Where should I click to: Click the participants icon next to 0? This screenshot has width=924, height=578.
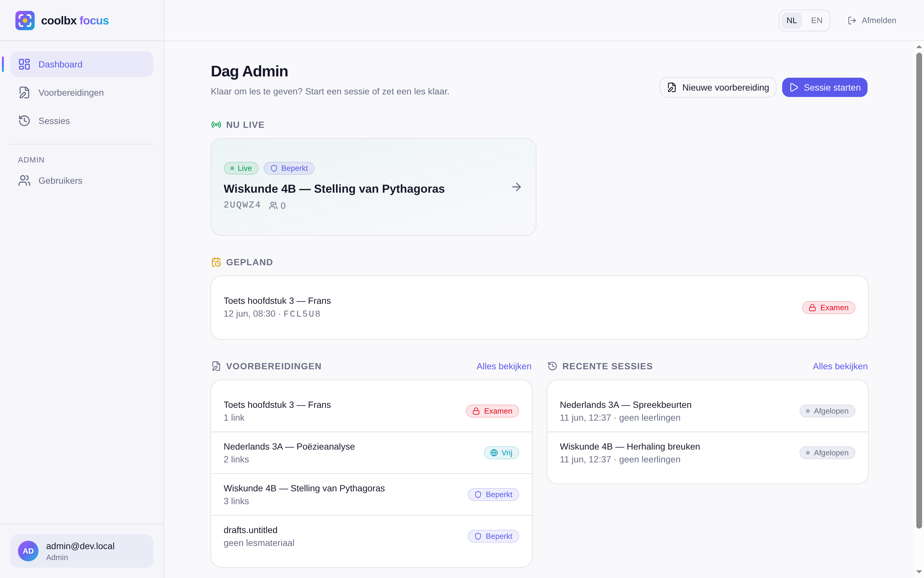click(273, 206)
